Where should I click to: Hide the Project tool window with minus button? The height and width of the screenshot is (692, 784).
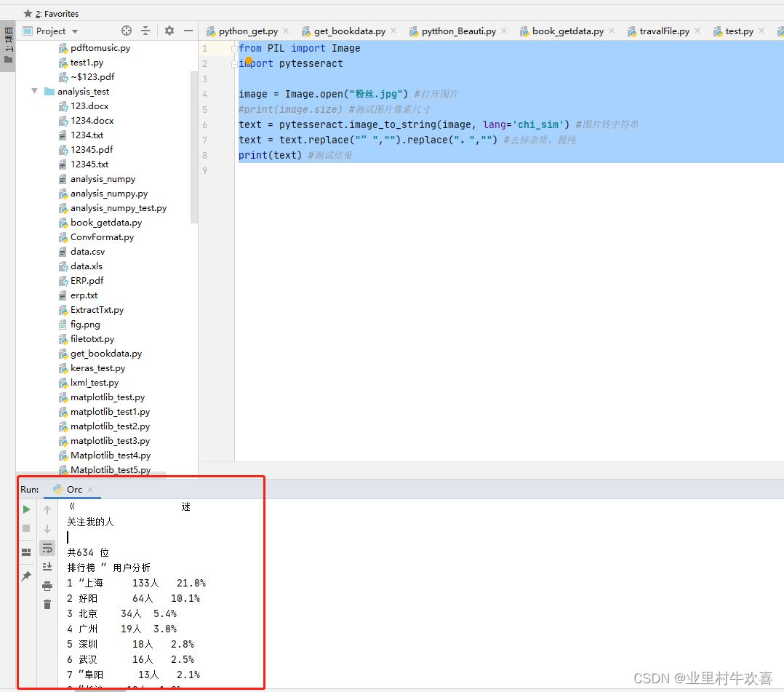[188, 31]
